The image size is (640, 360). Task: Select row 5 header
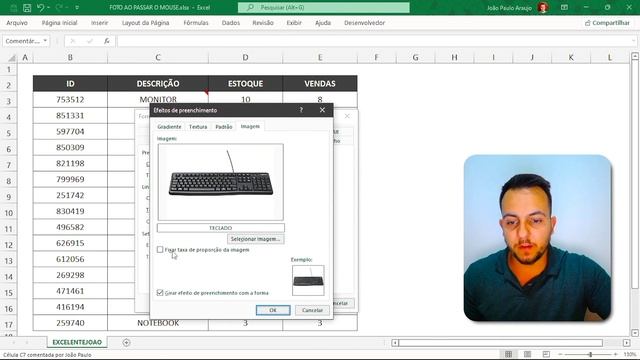pos(9,133)
